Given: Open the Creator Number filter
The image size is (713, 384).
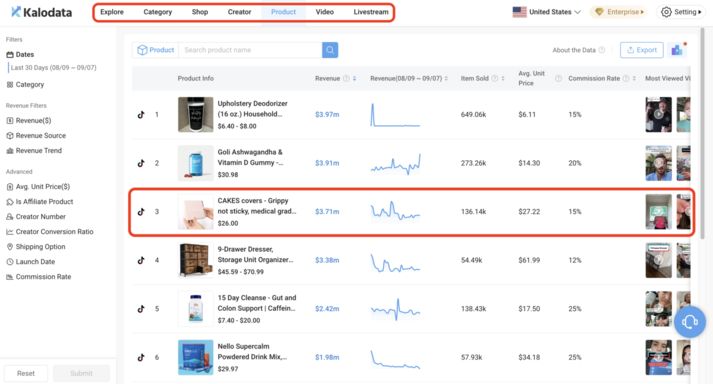Looking at the screenshot, I should pyautogui.click(x=36, y=216).
